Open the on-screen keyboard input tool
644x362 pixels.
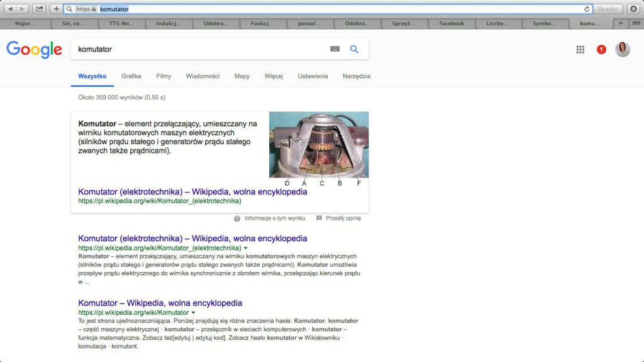click(x=335, y=49)
